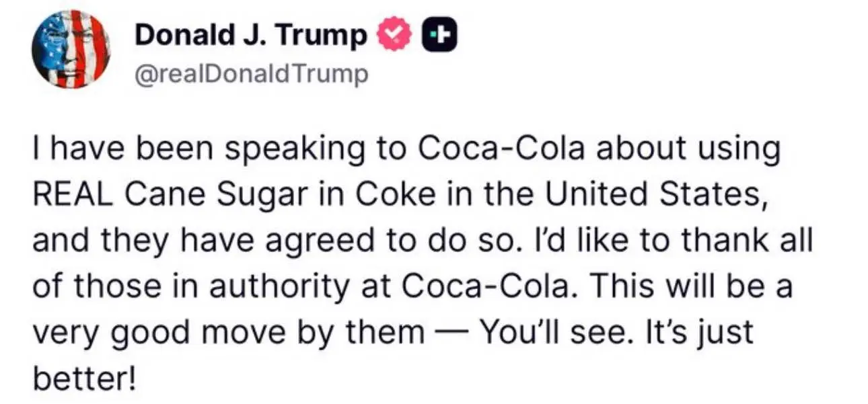The image size is (868, 404).
Task: Click the phrase "You'll see" in the post
Action: pyautogui.click(x=540, y=333)
